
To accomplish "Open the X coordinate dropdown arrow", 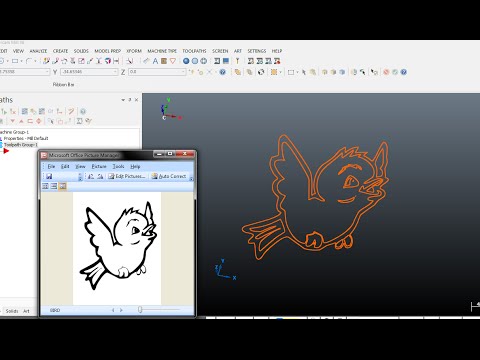I will coord(47,72).
